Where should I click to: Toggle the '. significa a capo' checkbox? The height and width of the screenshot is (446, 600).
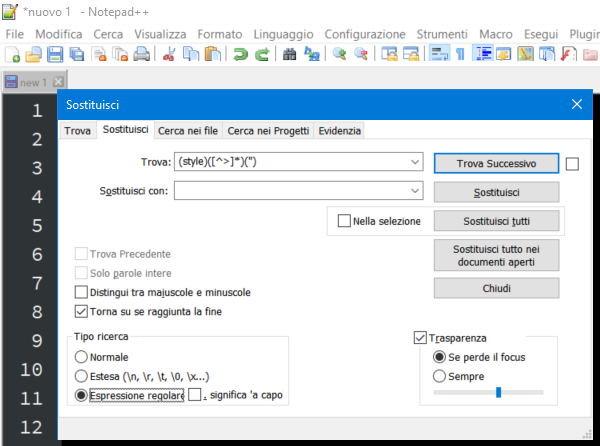tap(194, 395)
